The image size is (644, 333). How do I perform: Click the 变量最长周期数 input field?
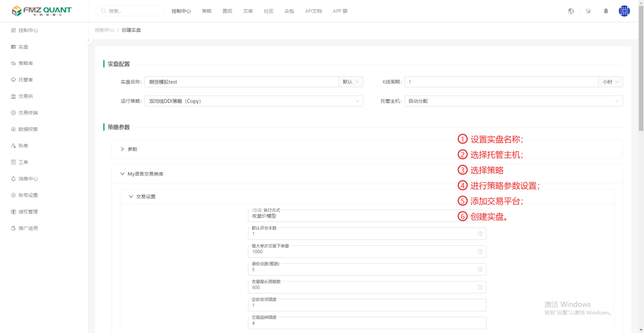[367, 287]
